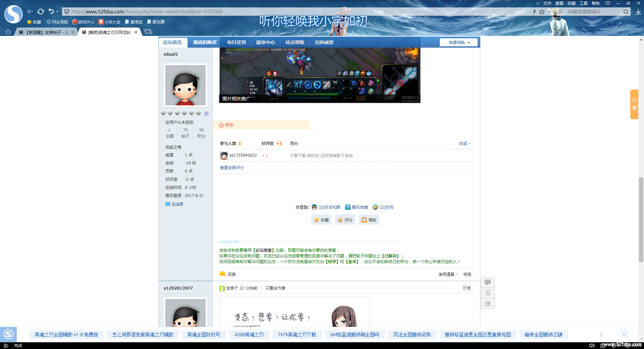Screen dimensions: 644x349
Task: Click the Sogou browser logo
Action: [x=13, y=14]
